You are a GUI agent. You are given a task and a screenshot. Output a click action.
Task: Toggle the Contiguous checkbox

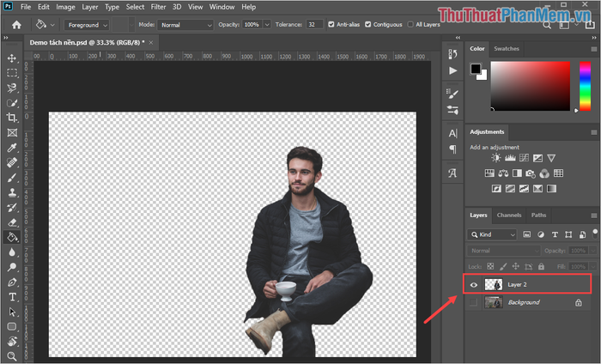point(368,24)
